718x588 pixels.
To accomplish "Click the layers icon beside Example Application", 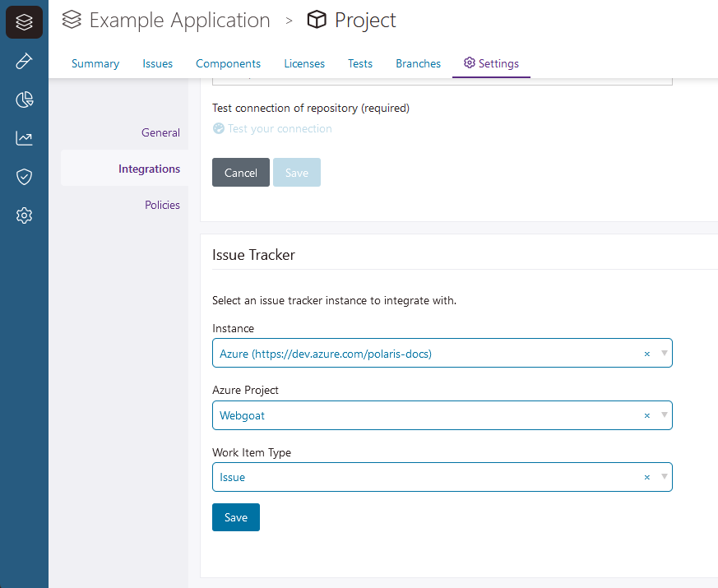I will click(x=72, y=20).
